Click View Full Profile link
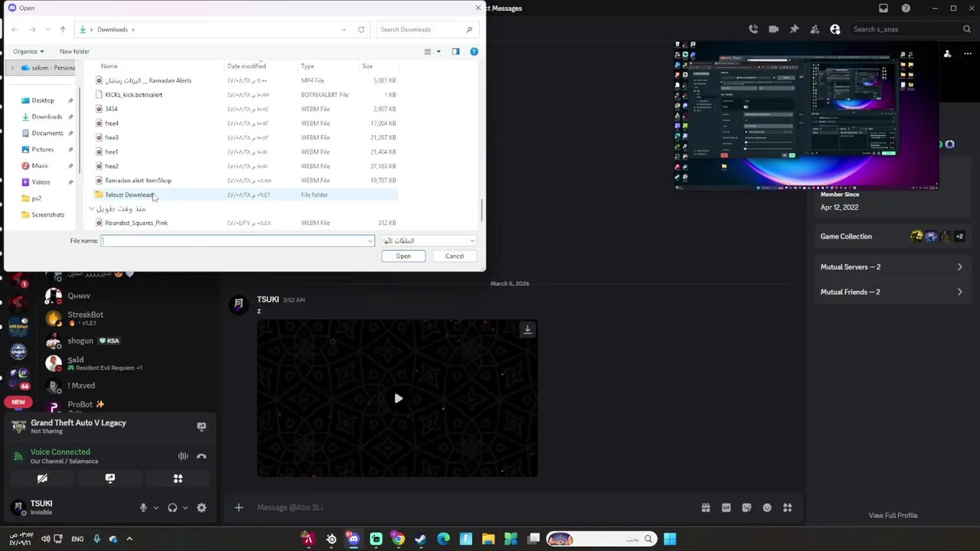Screen dimensions: 980x551 pyautogui.click(x=893, y=515)
